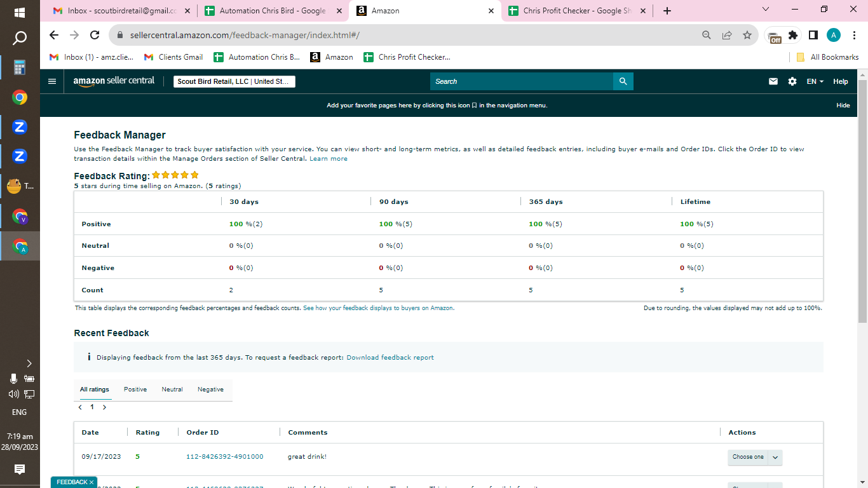This screenshot has width=868, height=488.
Task: Reload the page with the refresh icon
Action: (x=95, y=35)
